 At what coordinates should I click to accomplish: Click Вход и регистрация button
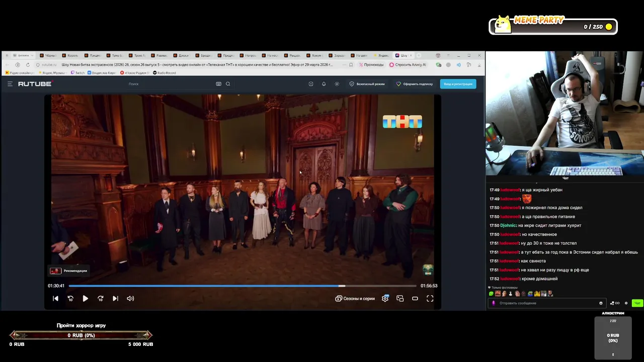coord(458,84)
